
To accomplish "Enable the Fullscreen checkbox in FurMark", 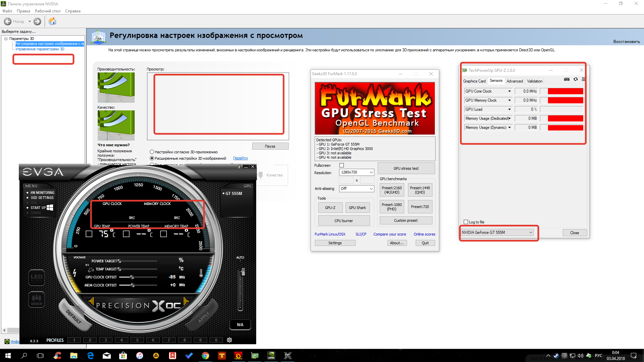I will tap(341, 165).
